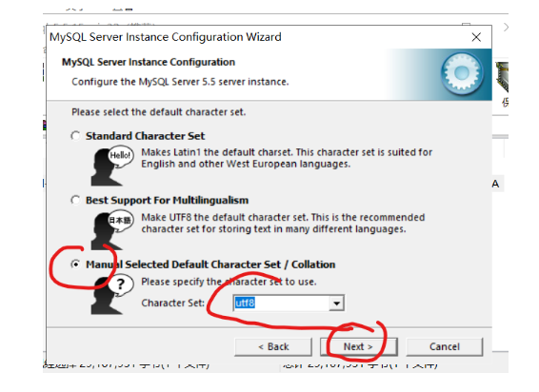This screenshot has height=392, width=539.
Task: Click 'MySQL Server Instance Configuration' heading
Action: pyautogui.click(x=149, y=62)
